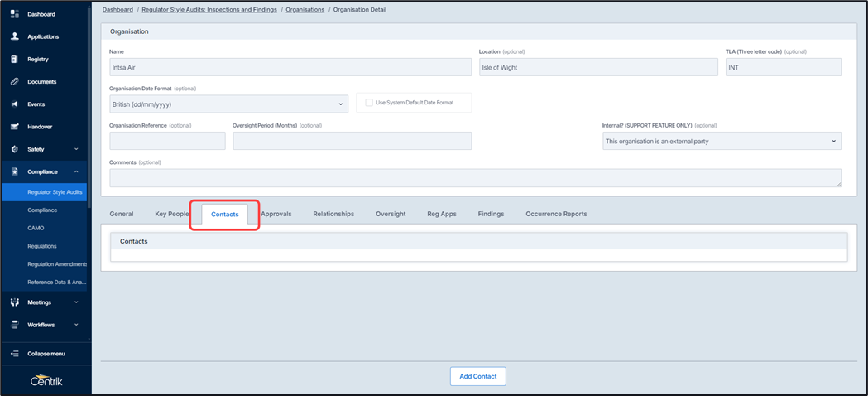This screenshot has height=396, width=868.
Task: Select Regulation Amendments in sidebar
Action: coord(56,264)
